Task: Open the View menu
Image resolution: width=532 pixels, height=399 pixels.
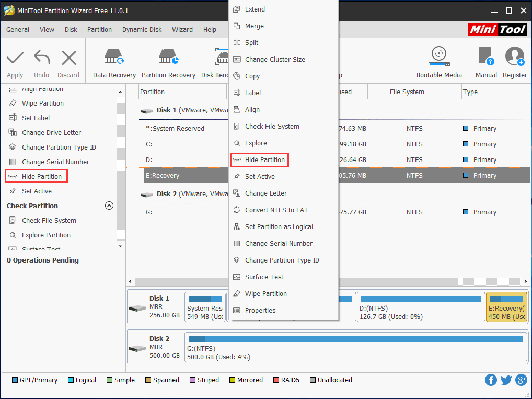Action: coord(47,29)
